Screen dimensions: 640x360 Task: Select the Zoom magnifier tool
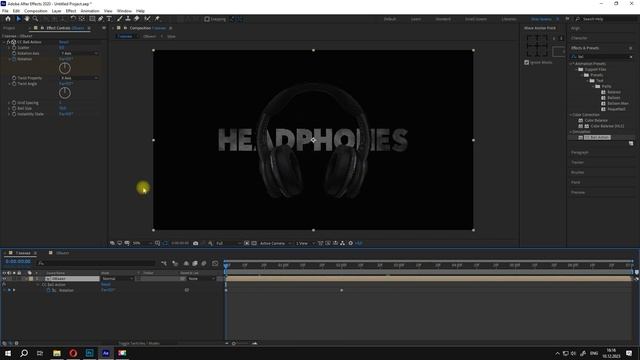tap(36, 19)
